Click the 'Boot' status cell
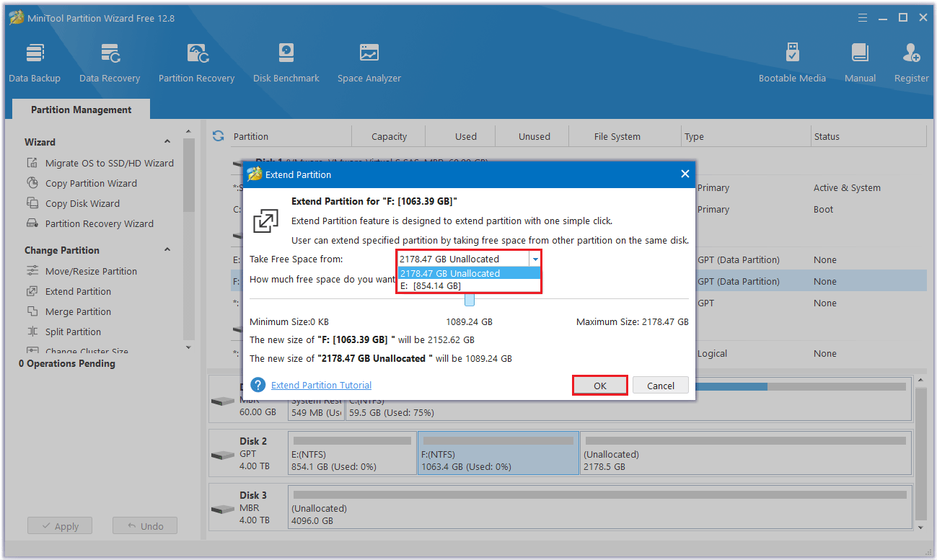 823,209
